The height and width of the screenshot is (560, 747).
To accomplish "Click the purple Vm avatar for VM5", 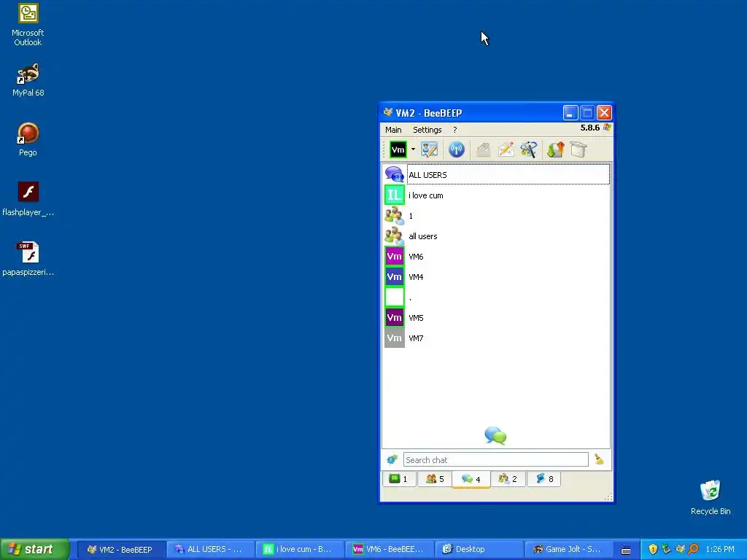I will pyautogui.click(x=395, y=318).
